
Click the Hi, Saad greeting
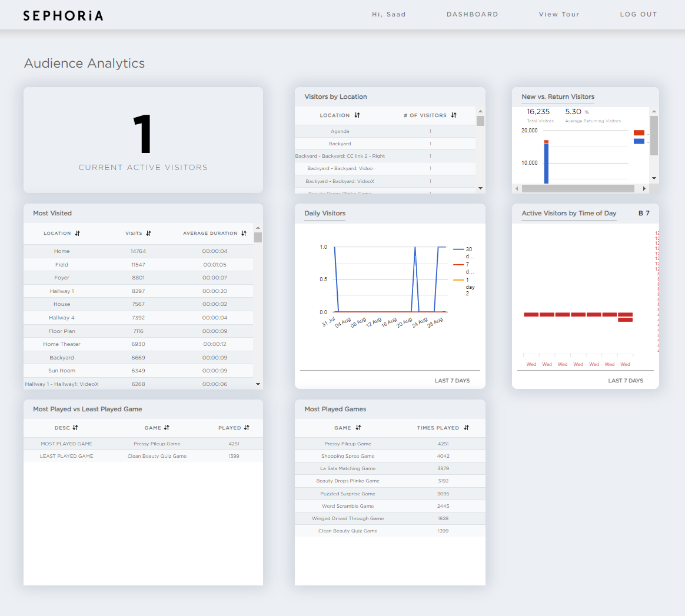[389, 15]
